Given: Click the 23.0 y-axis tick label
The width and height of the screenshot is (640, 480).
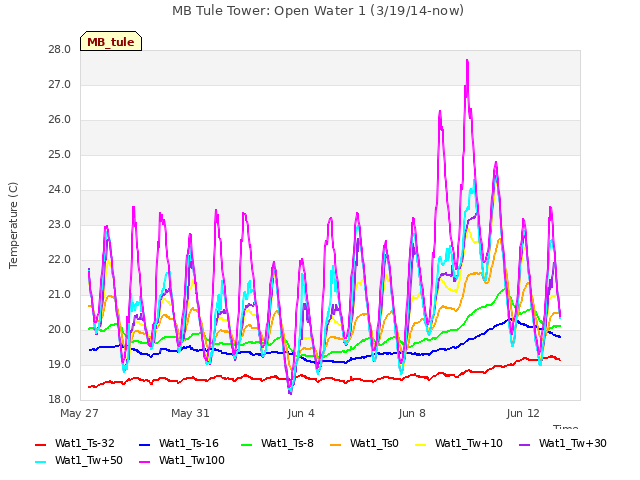Looking at the screenshot, I should click(60, 225).
